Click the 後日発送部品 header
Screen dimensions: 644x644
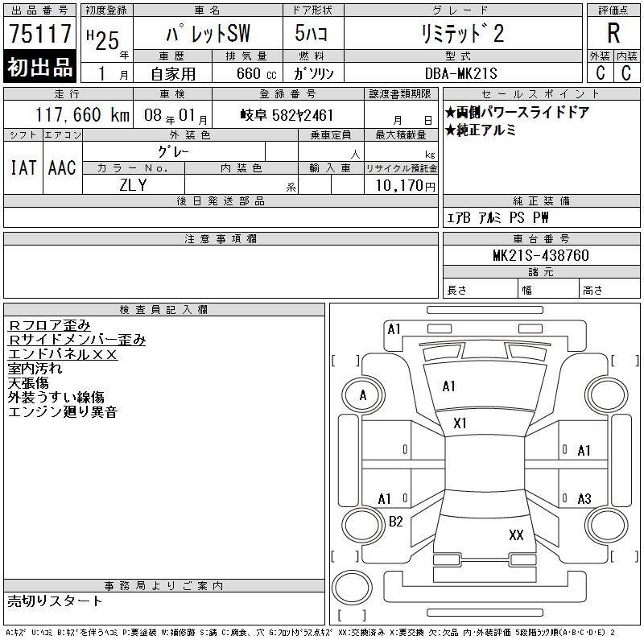pyautogui.click(x=221, y=200)
